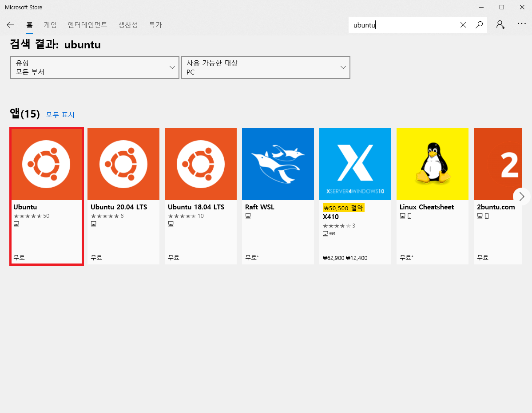Open the Raft WSL penguin tile
This screenshot has width=532, height=413.
pos(278,164)
